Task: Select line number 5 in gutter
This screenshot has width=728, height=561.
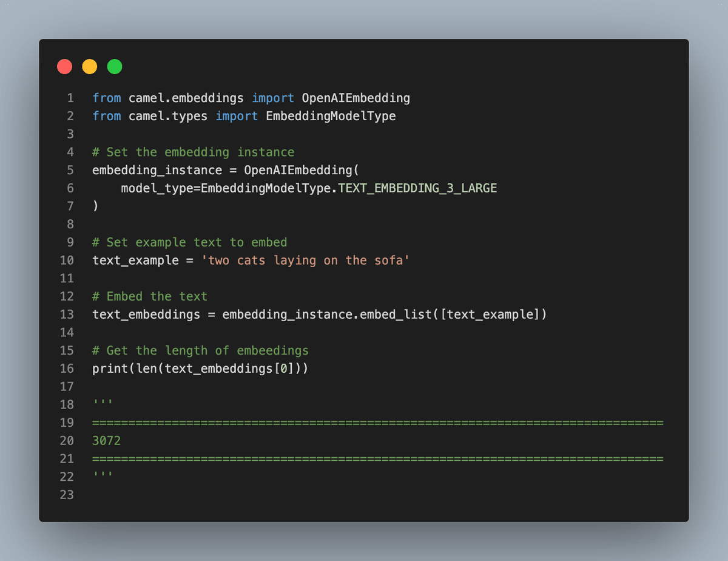Action: 70,170
